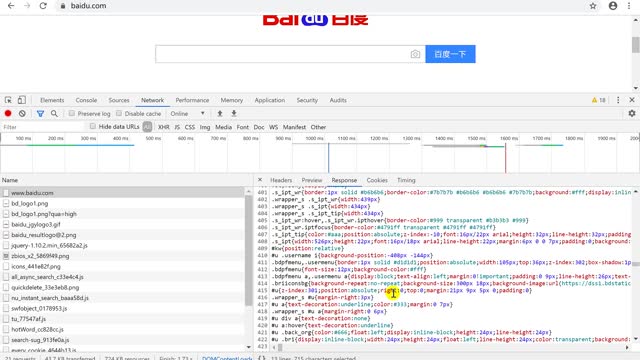Viewport: 640px width, 360px height.
Task: Filter requests by CSS
Action: pyautogui.click(x=190, y=127)
